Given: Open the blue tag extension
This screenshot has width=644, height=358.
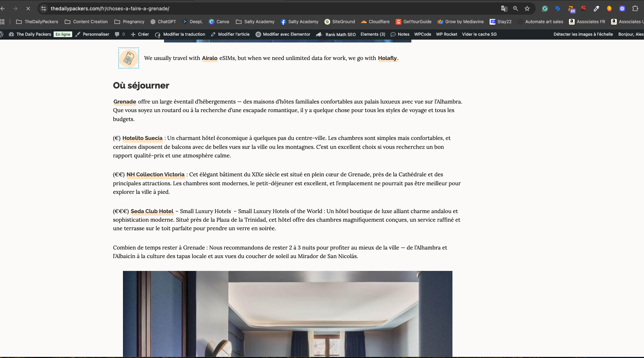Looking at the screenshot, I should (558, 9).
